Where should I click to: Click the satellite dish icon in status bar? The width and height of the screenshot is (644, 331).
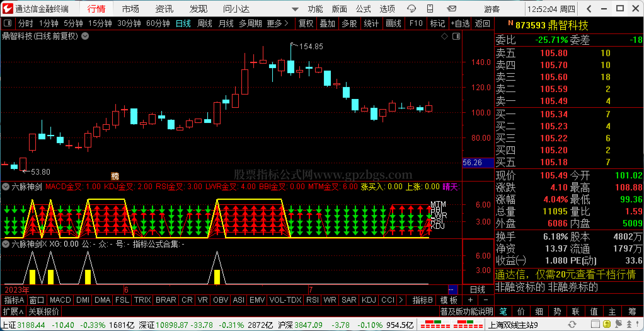618,324
